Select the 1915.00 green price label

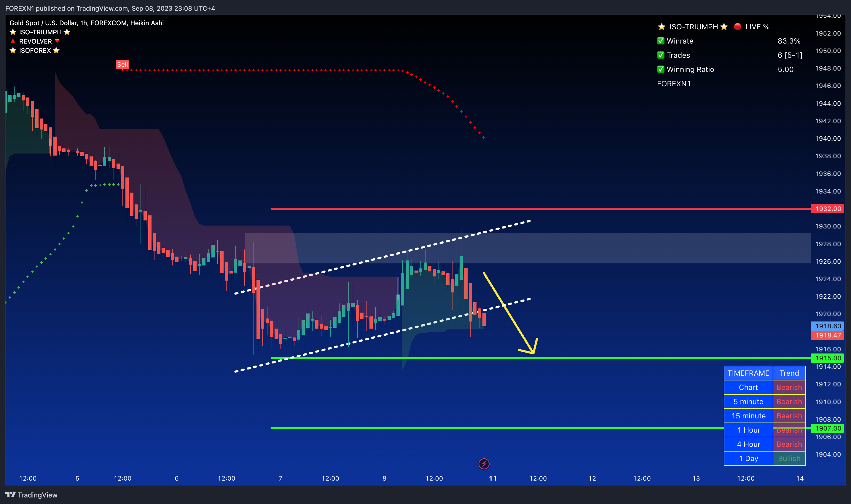click(827, 358)
